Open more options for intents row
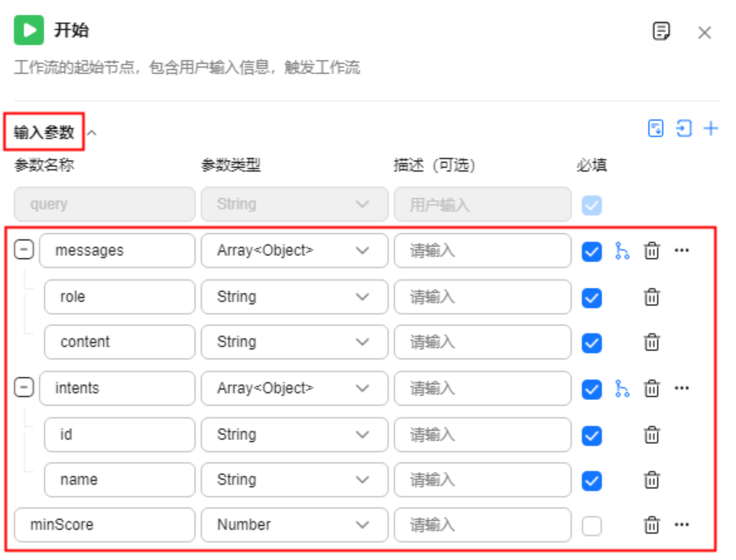This screenshot has height=560, width=736. (681, 388)
